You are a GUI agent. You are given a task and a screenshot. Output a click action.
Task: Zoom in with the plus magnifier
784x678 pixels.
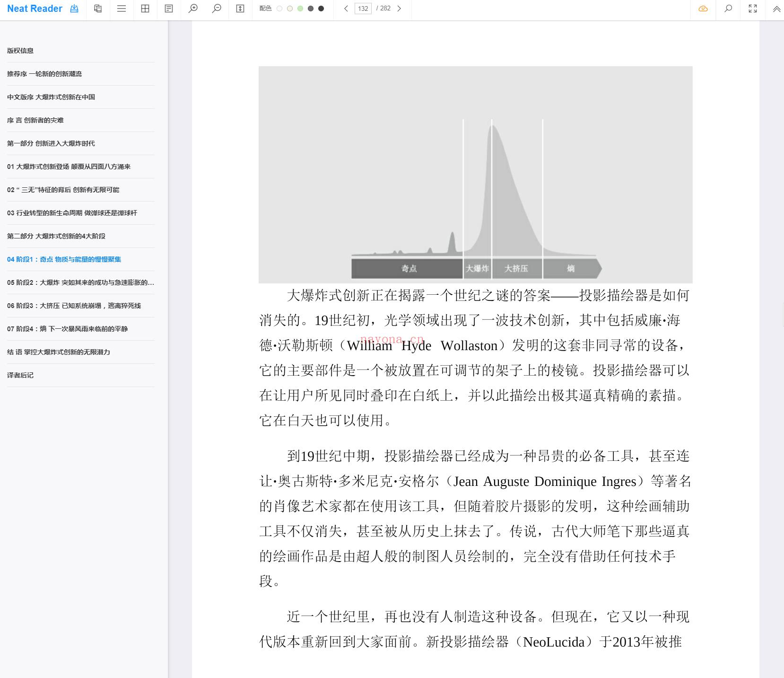tap(193, 9)
